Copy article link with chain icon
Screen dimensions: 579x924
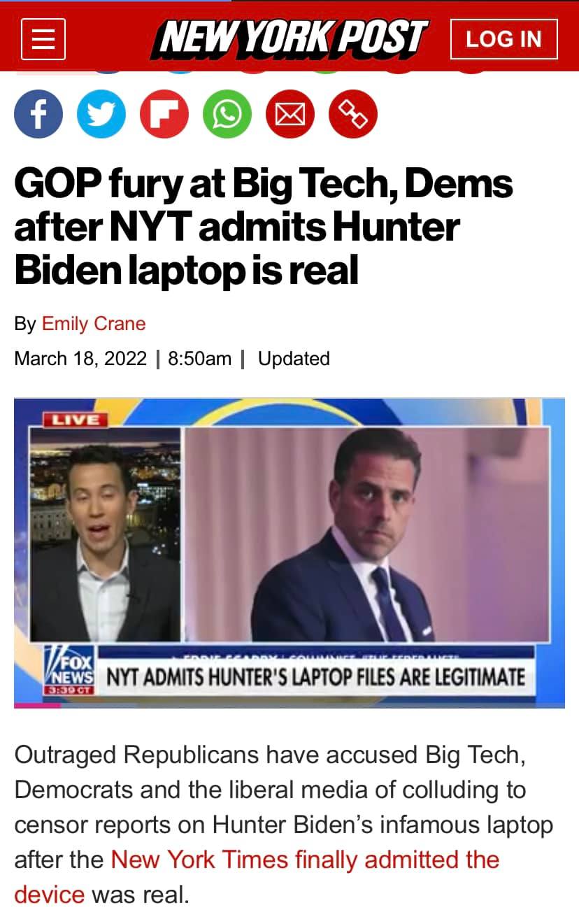(x=353, y=113)
